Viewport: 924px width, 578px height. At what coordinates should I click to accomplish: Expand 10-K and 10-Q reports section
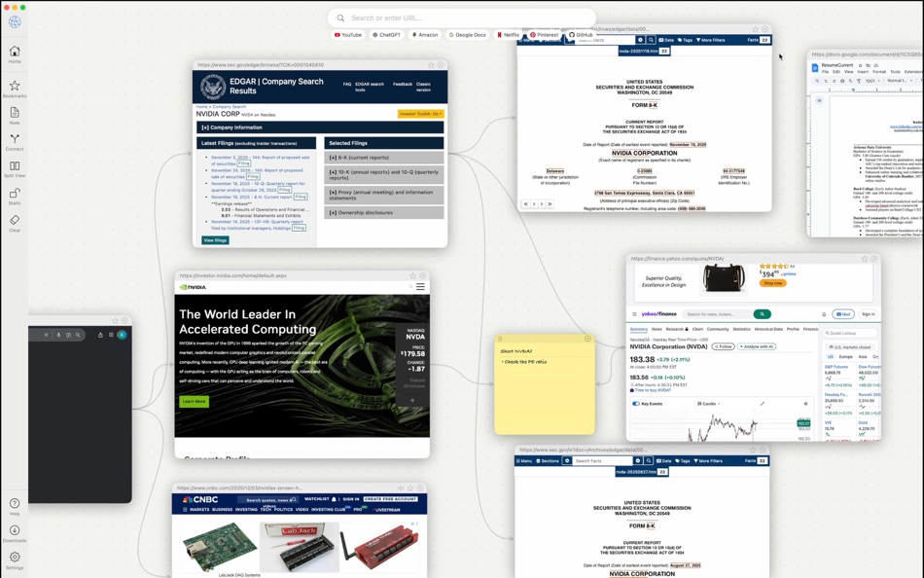click(x=383, y=174)
